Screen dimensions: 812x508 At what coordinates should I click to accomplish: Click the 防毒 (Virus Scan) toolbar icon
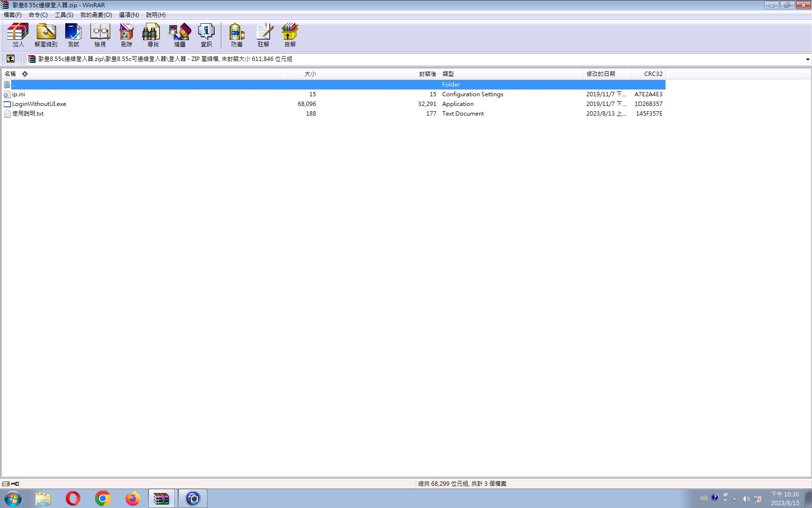[x=237, y=35]
